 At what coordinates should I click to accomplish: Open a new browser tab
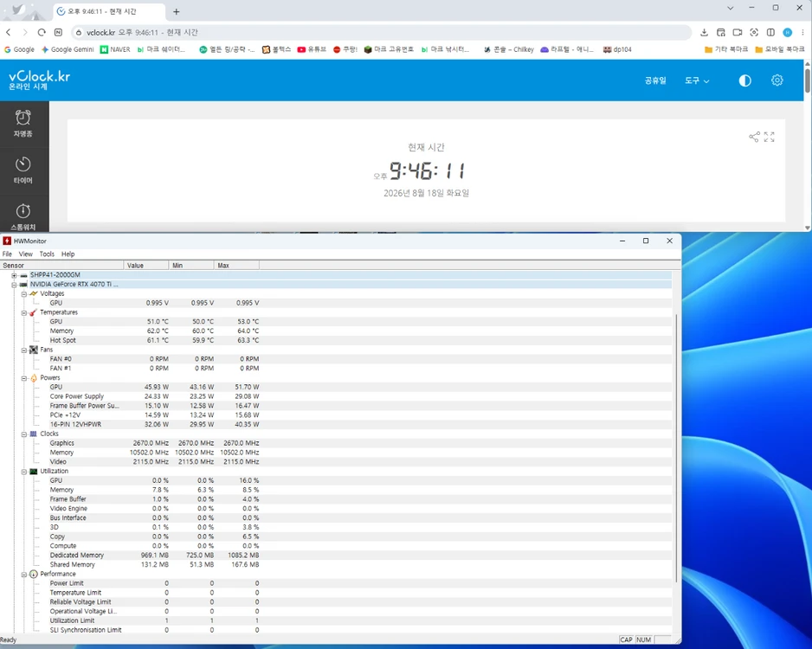tap(176, 11)
